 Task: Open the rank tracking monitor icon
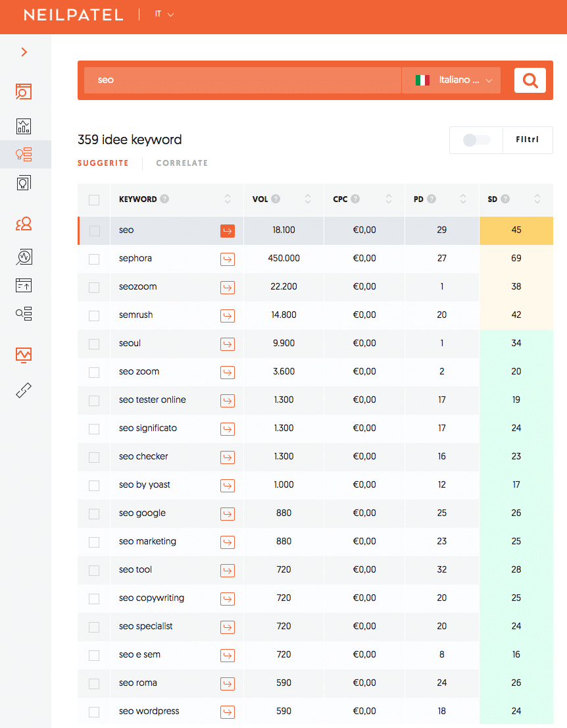pyautogui.click(x=24, y=355)
